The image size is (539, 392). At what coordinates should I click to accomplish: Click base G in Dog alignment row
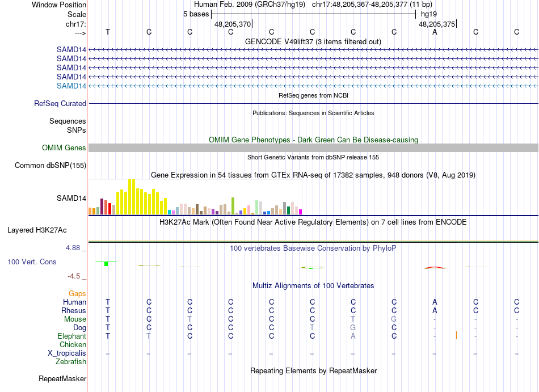[x=353, y=328]
